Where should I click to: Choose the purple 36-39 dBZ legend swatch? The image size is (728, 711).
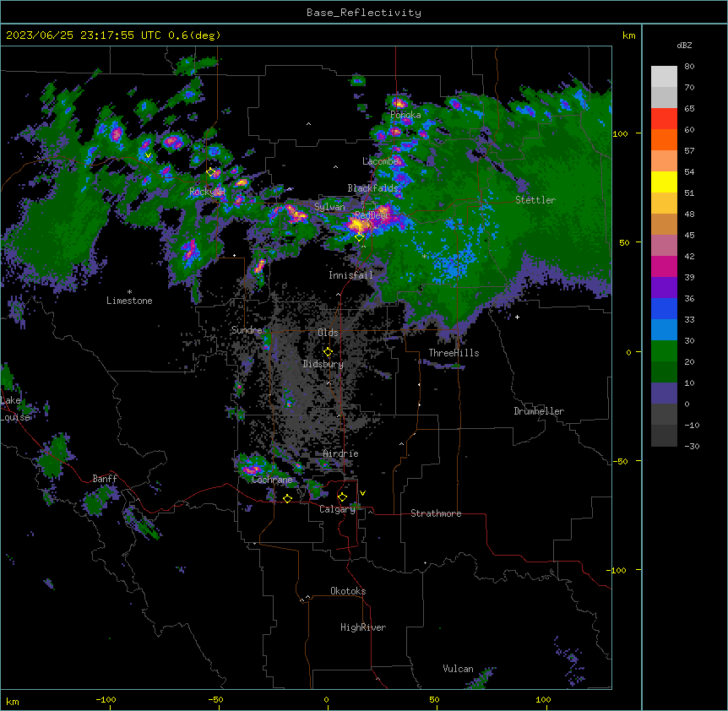click(x=664, y=288)
